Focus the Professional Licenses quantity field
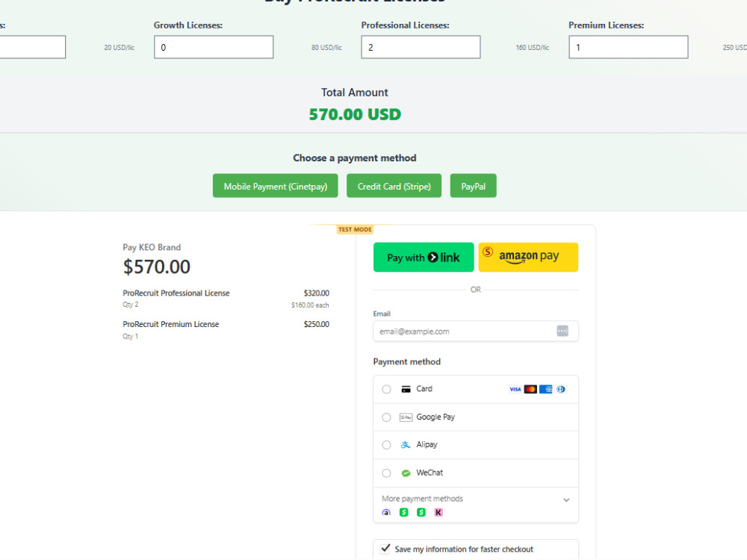747x560 pixels. (421, 47)
